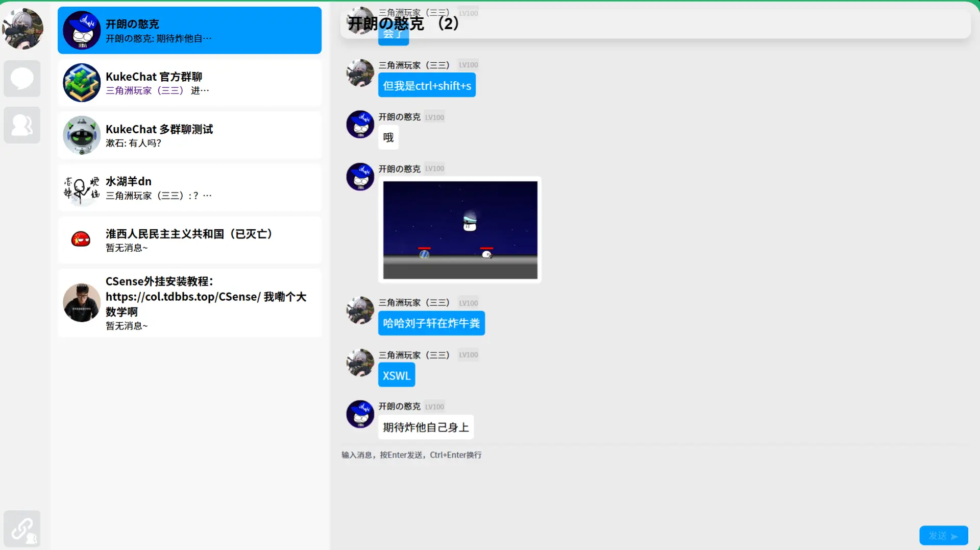View the shared game screenshot image
Viewport: 980px width, 550px height.
(460, 230)
